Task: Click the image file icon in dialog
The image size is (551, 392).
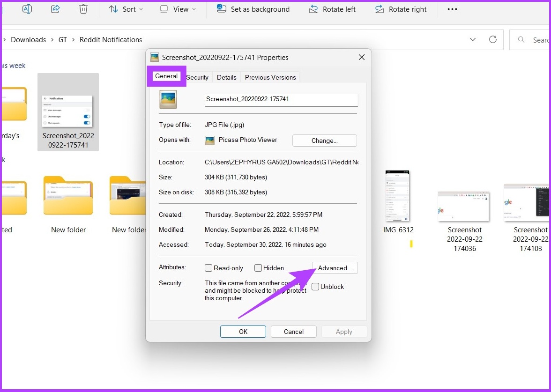Action: coord(168,99)
